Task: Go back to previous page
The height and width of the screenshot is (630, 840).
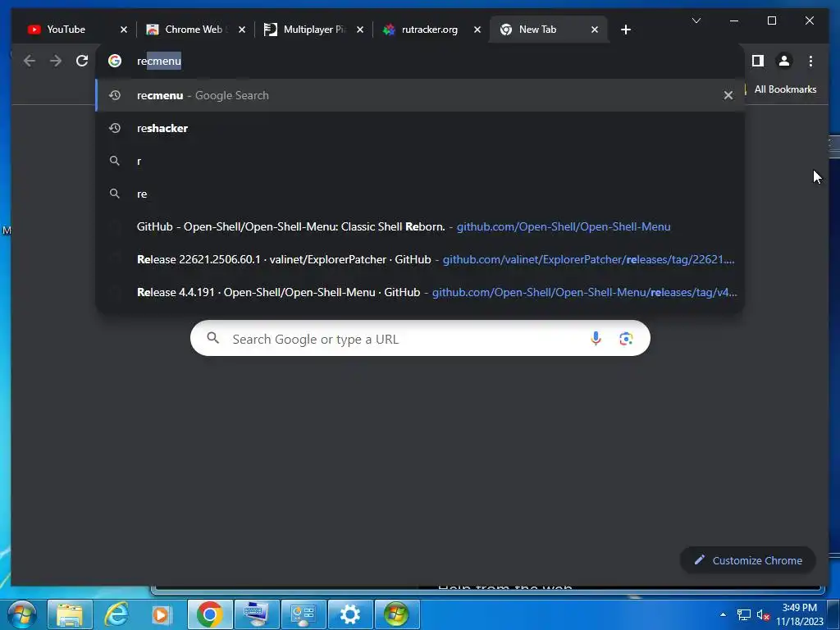Action: [x=30, y=61]
